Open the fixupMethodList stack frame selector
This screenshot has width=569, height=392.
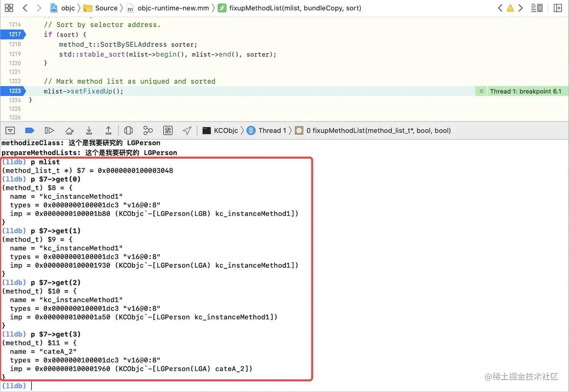[x=379, y=131]
